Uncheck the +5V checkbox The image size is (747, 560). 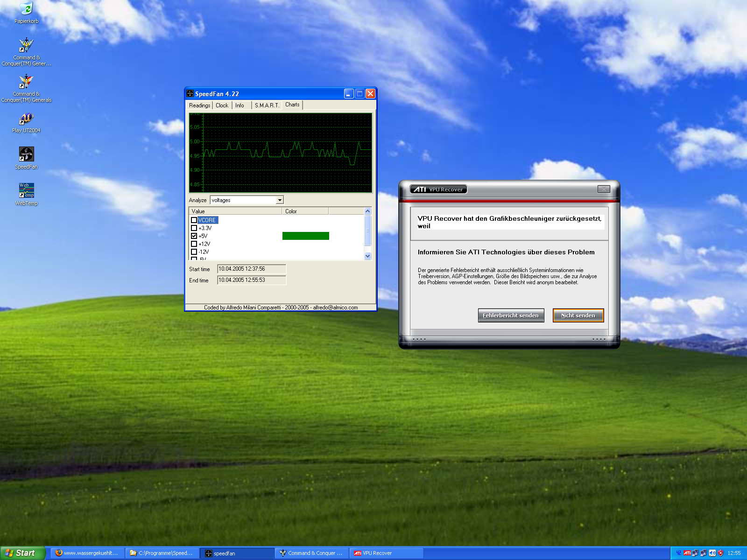coord(194,236)
